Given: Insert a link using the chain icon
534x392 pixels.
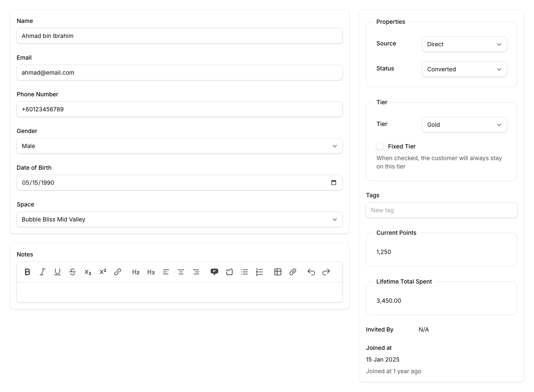Looking at the screenshot, I should click(x=117, y=272).
